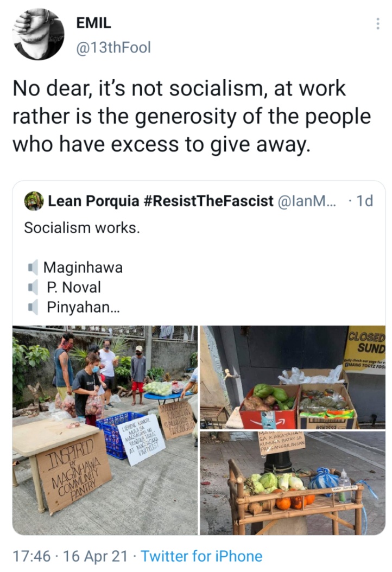Open the photo with vegetable boxes

(293, 378)
